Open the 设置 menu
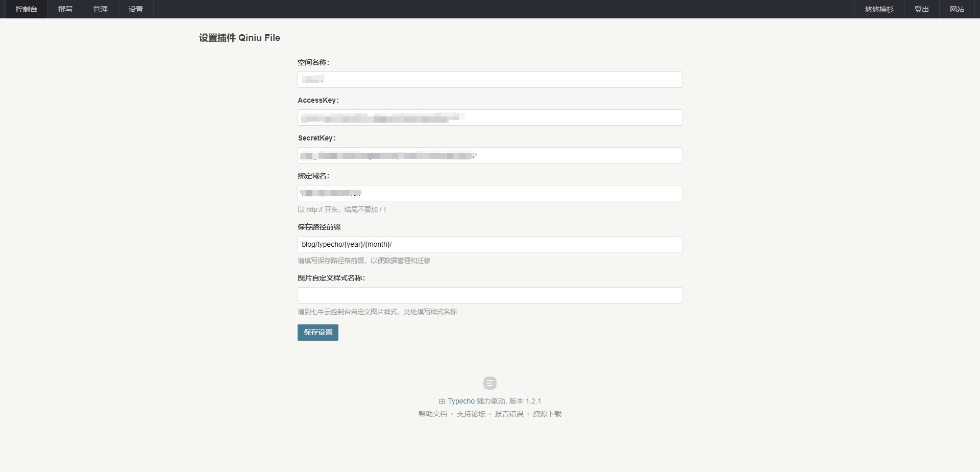Image resolution: width=980 pixels, height=472 pixels. (136, 9)
